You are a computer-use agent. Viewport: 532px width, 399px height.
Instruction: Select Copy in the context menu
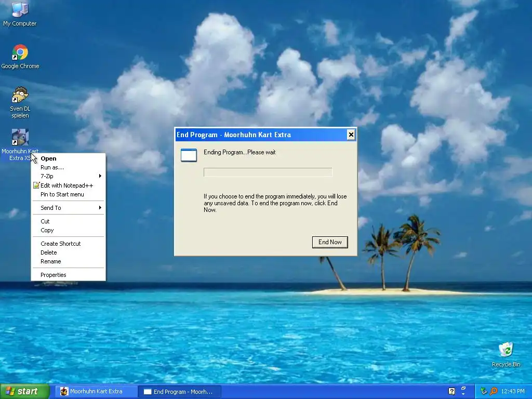tap(68, 230)
